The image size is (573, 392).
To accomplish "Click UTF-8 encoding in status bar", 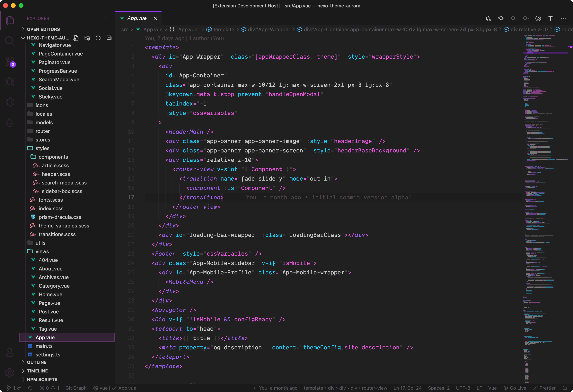I will (463, 388).
